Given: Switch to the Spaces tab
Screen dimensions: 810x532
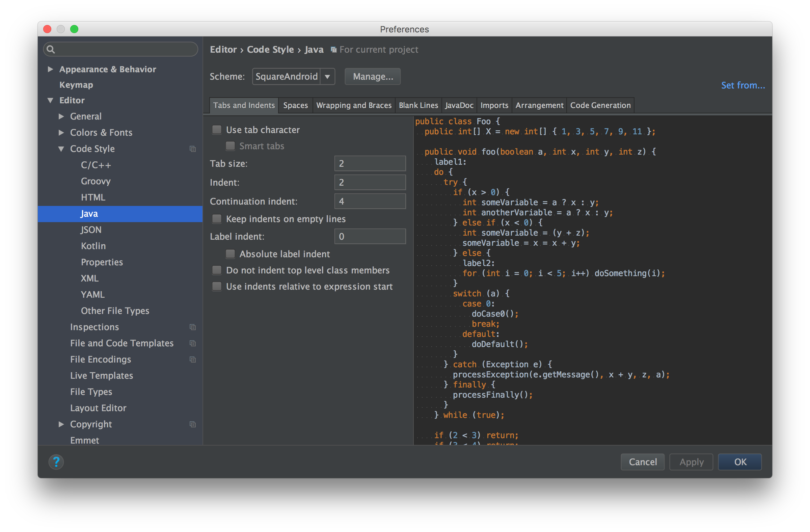Looking at the screenshot, I should [x=295, y=106].
